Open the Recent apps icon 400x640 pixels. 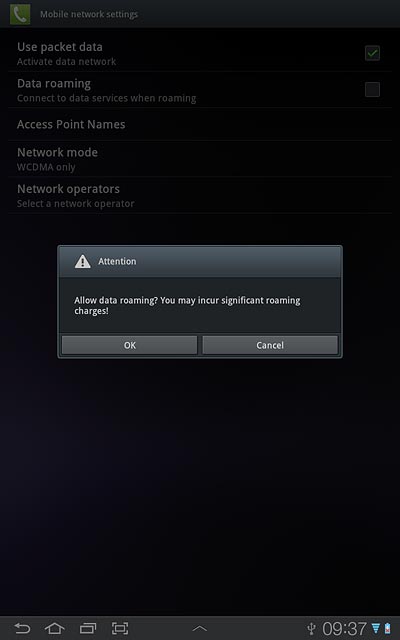coord(88,628)
